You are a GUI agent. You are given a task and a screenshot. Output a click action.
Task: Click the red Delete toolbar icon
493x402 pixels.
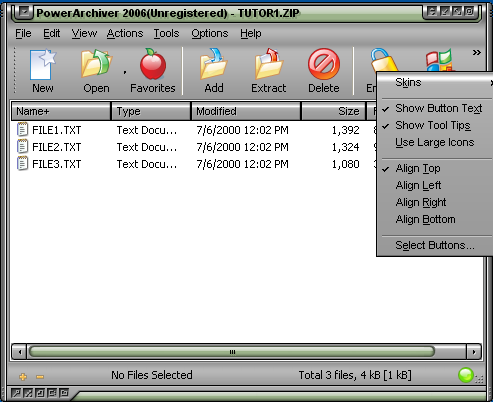point(324,64)
